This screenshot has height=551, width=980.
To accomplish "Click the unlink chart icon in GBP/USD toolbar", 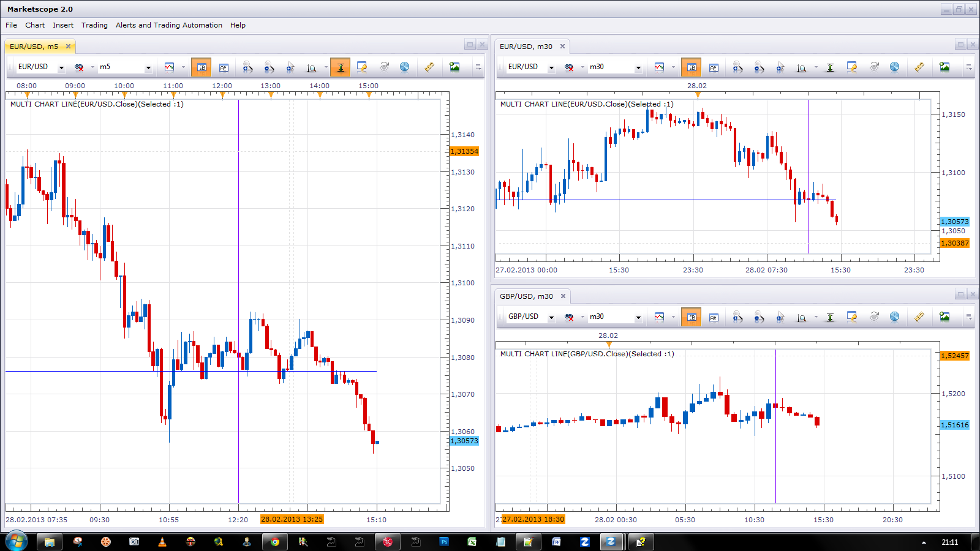I will (x=569, y=317).
